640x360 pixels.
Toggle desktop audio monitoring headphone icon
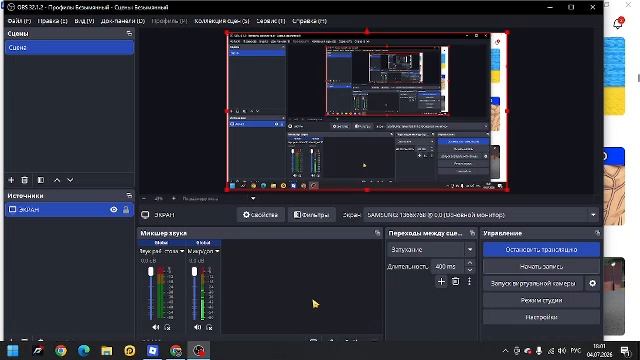click(167, 327)
